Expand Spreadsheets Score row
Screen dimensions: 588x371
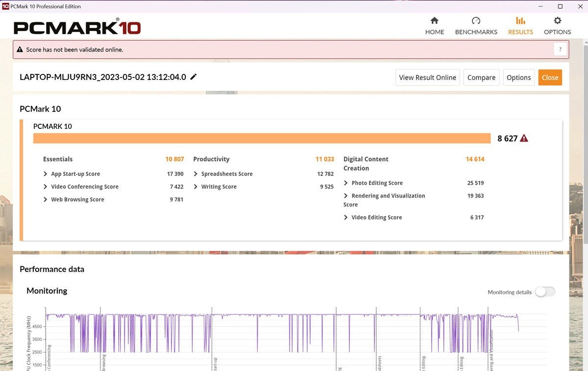(196, 174)
